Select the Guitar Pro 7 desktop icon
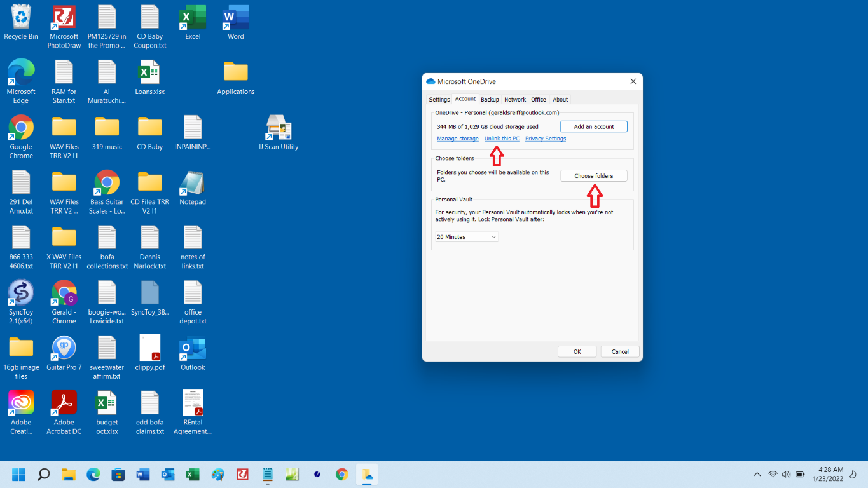Viewport: 868px width, 488px height. click(x=64, y=353)
